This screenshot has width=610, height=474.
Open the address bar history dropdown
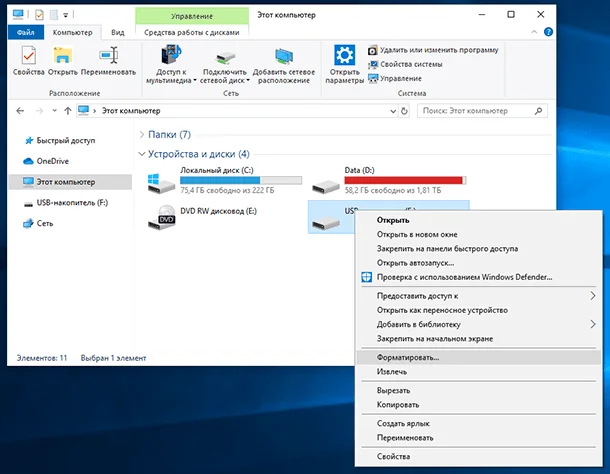(x=393, y=111)
